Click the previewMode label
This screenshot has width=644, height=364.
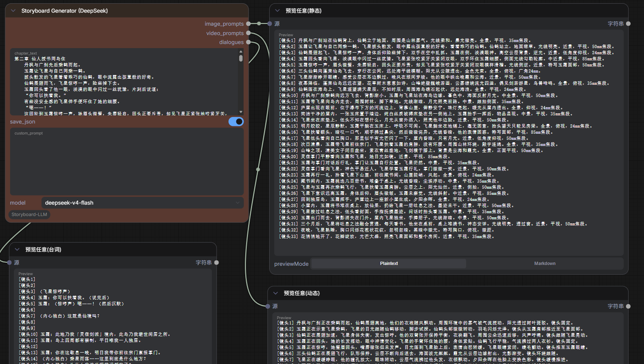click(291, 264)
